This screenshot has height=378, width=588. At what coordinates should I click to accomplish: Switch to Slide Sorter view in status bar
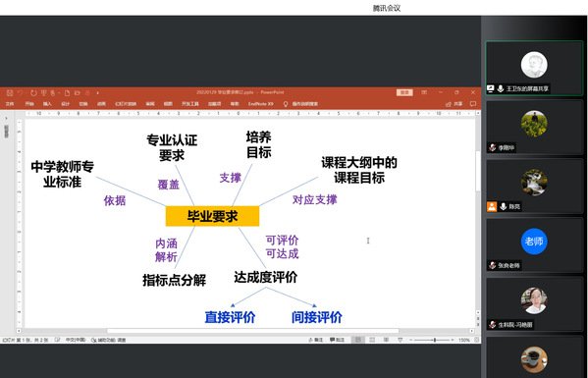(x=372, y=340)
